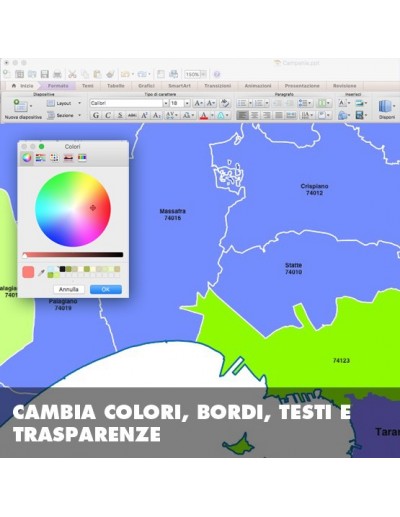The width and height of the screenshot is (400, 517).
Task: Click the current salmon color swatch
Action: [x=28, y=272]
